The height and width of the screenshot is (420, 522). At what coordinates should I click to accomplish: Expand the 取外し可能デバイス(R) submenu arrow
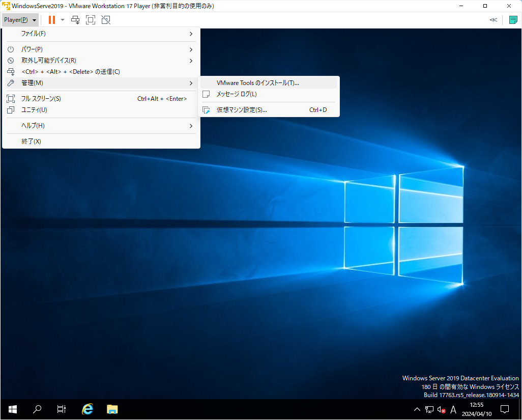point(191,61)
